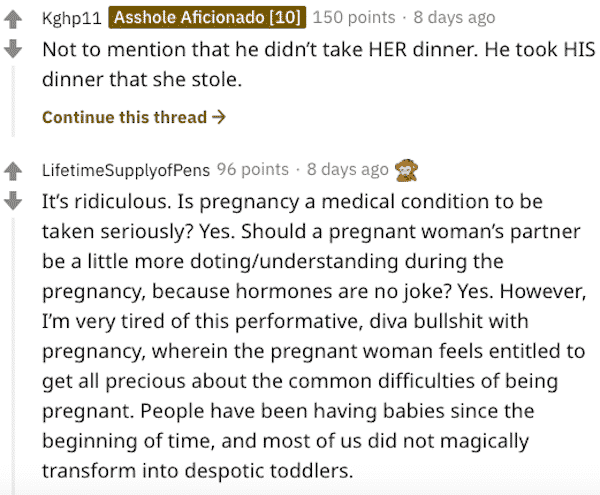Open LifetimeSupplyofPens' 8 days ago timestamp
600x495 pixels.
point(348,169)
